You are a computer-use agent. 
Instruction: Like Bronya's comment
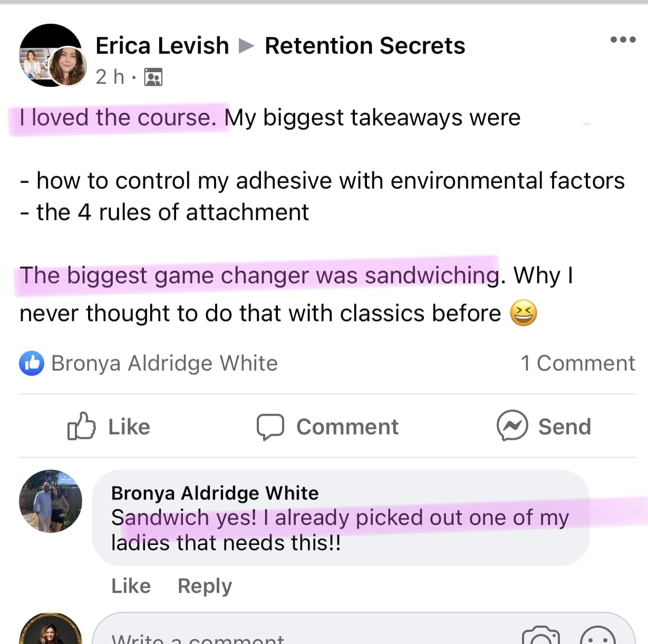(x=131, y=586)
